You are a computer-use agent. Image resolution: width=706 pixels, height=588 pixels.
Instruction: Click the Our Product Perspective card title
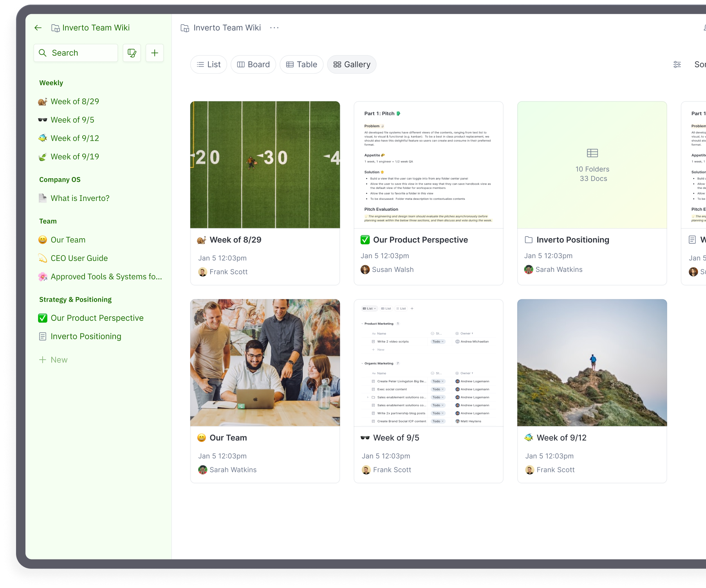[x=421, y=240]
